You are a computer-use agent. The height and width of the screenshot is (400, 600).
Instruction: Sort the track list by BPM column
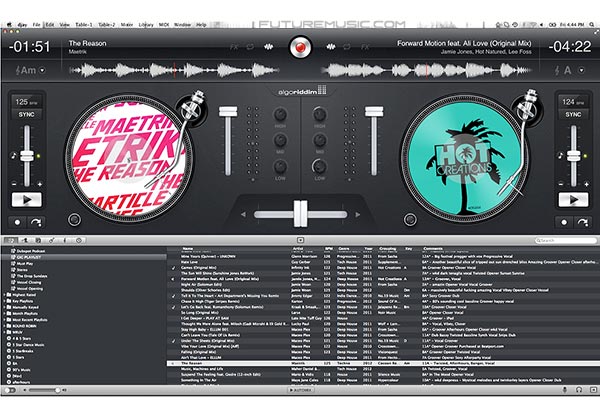328,249
